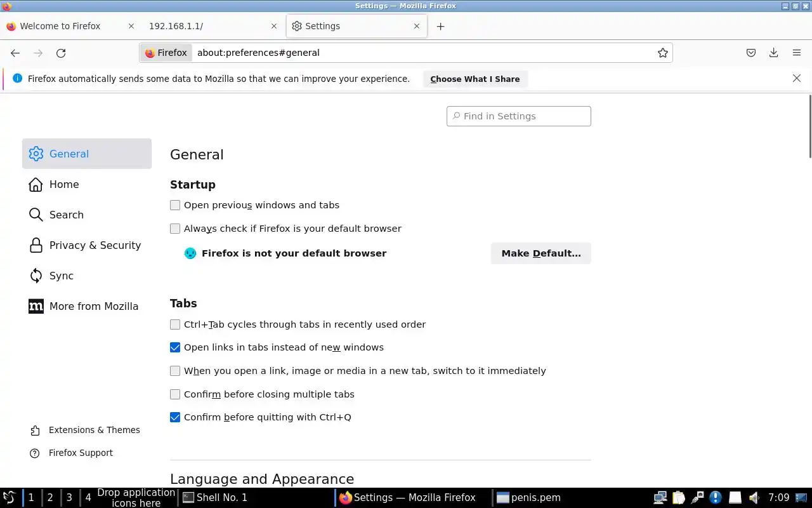Open the Search settings category label
The image size is (812, 508).
[x=67, y=215]
